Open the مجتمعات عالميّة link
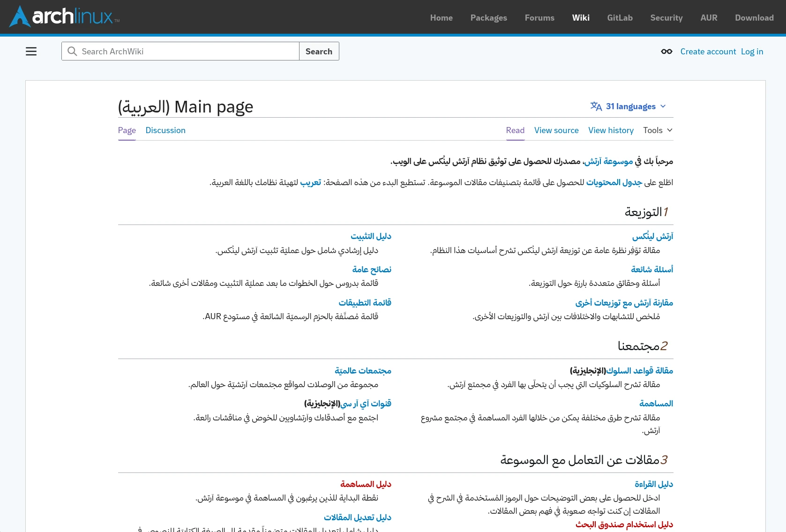786x532 pixels. tap(363, 371)
